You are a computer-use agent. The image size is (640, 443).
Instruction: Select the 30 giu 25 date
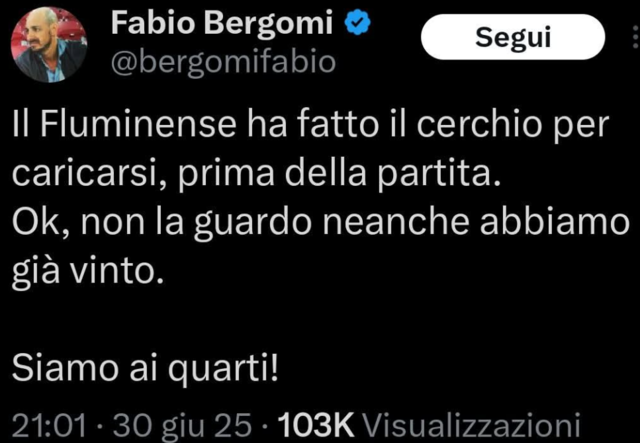click(182, 425)
